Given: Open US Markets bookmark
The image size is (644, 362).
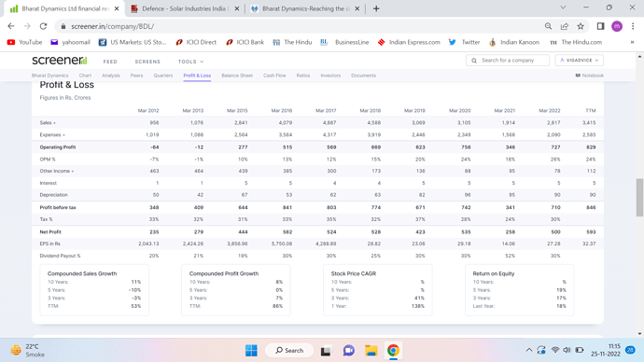Looking at the screenshot, I should point(133,42).
